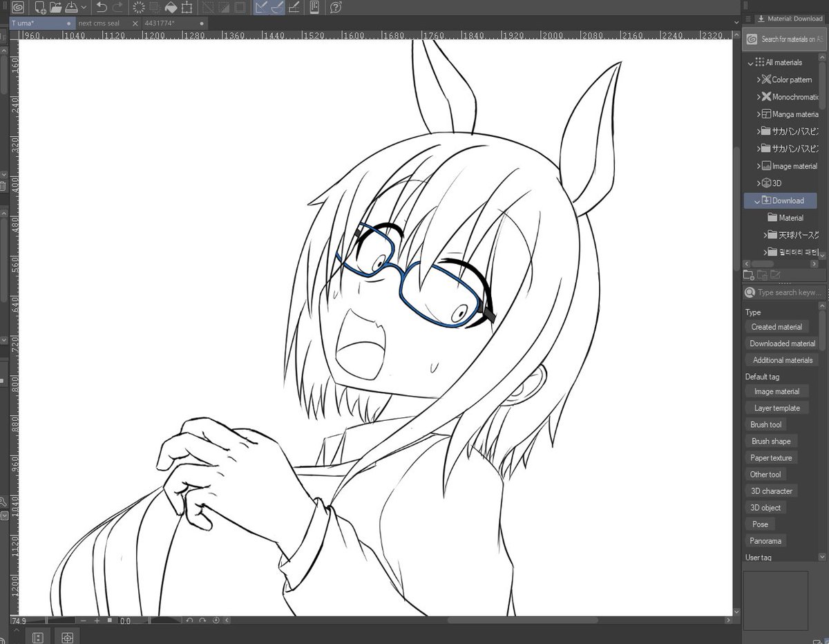Focus the Type search keyword field
The image size is (829, 644).
point(785,292)
